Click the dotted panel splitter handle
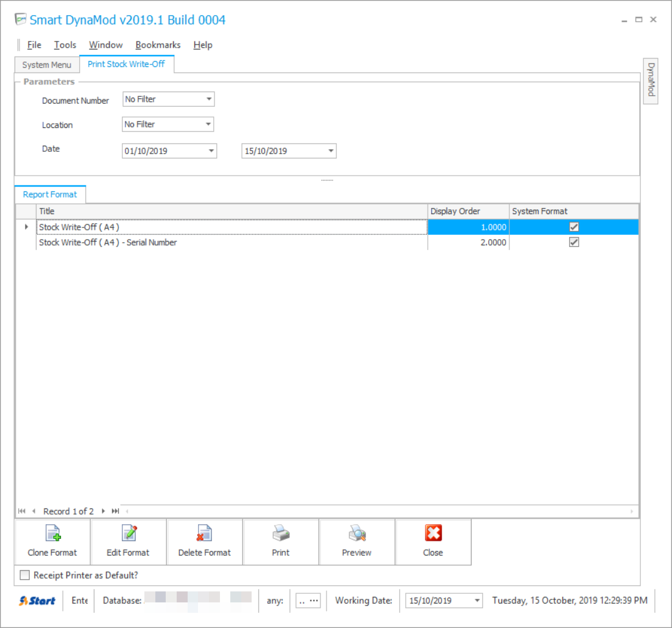Screen dimensions: 672x628 [327, 180]
